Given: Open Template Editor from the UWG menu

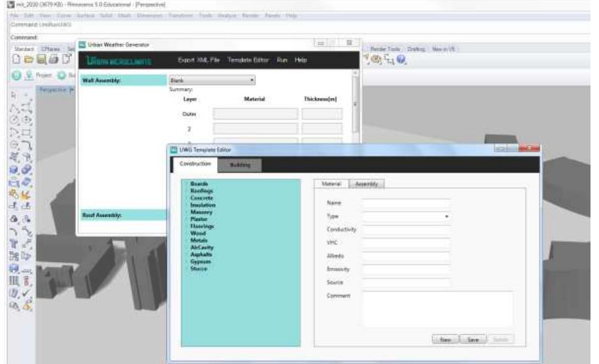Looking at the screenshot, I should (248, 60).
